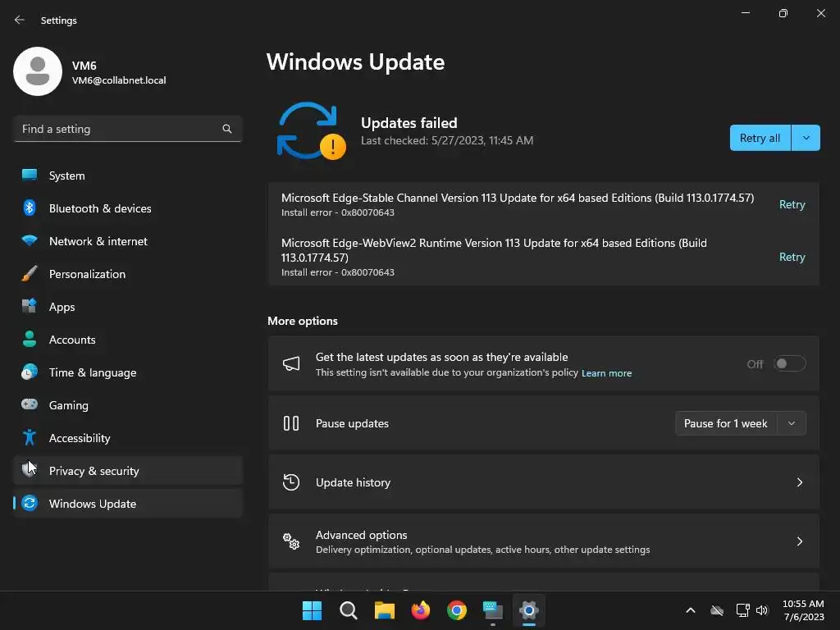Open Personalization settings category

(x=128, y=274)
